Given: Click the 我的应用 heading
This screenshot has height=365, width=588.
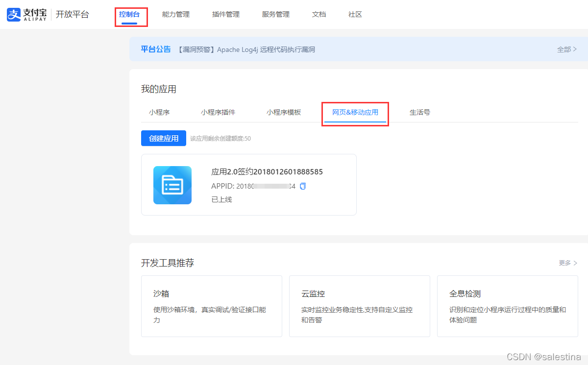Looking at the screenshot, I should (159, 89).
